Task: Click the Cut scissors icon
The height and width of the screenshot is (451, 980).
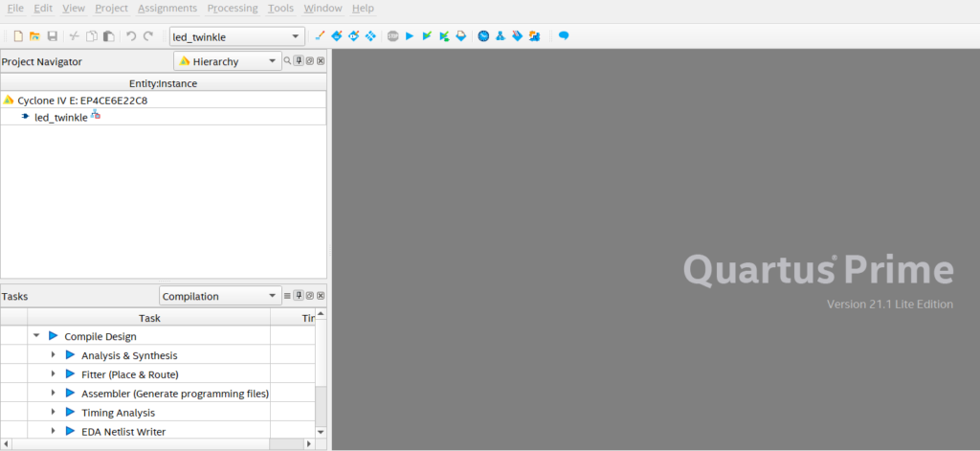Action: point(74,36)
